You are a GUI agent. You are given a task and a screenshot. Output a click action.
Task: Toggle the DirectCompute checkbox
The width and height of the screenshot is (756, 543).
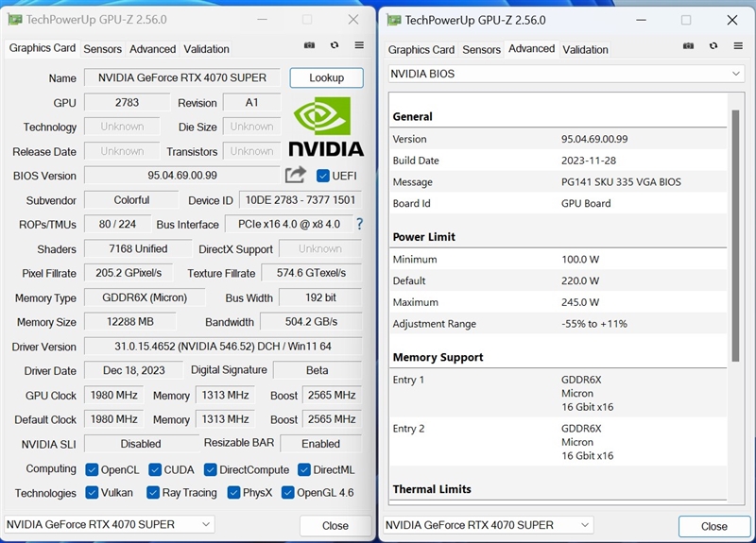(210, 469)
